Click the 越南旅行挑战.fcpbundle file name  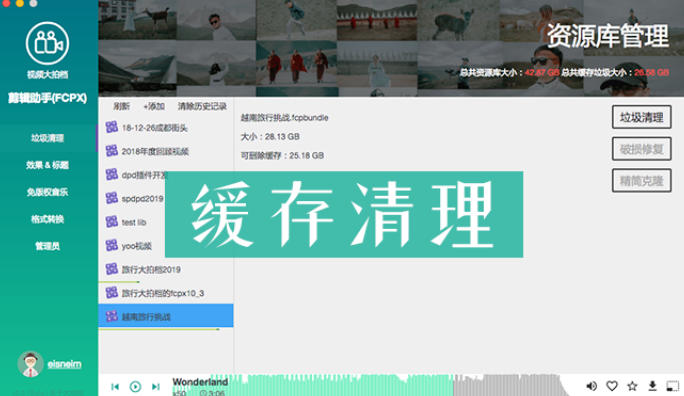(x=284, y=118)
